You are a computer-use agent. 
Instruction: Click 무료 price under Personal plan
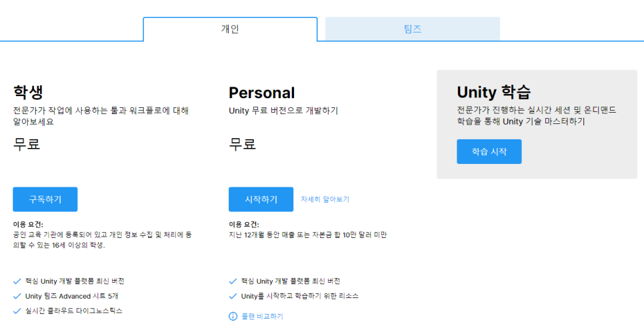point(242,144)
